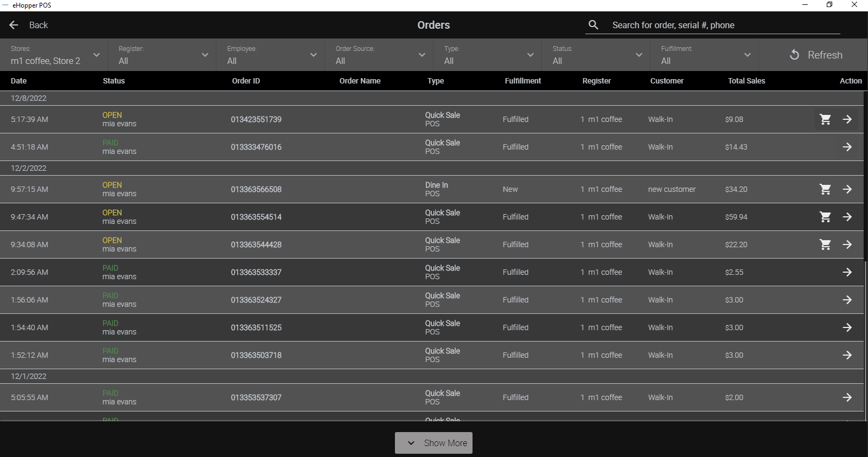Screen dimensions: 868x457
Task: Restore the eHopper POS window
Action: point(829,5)
